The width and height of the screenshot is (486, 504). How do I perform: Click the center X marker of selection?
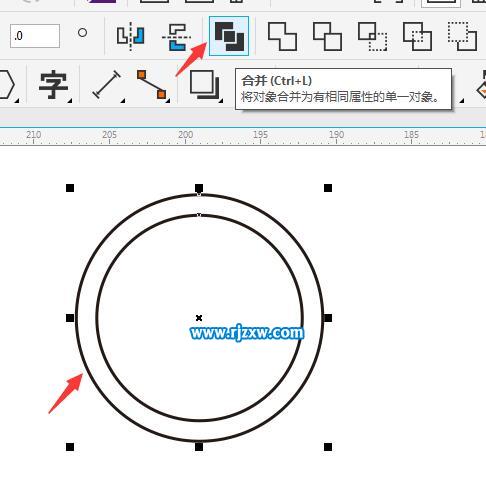(x=199, y=318)
